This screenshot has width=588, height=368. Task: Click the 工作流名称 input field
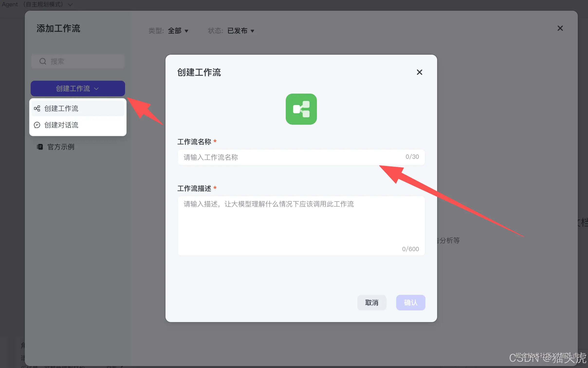click(x=280, y=157)
